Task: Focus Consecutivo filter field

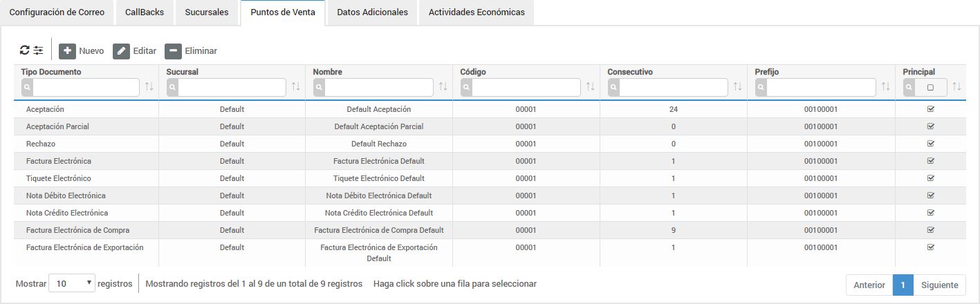Action: pyautogui.click(x=674, y=87)
